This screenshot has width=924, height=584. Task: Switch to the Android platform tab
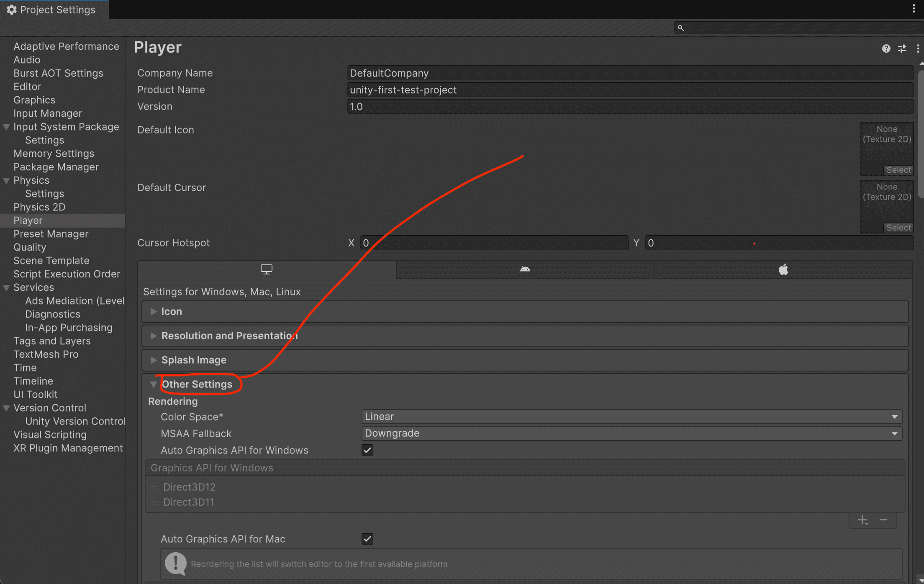(x=525, y=269)
